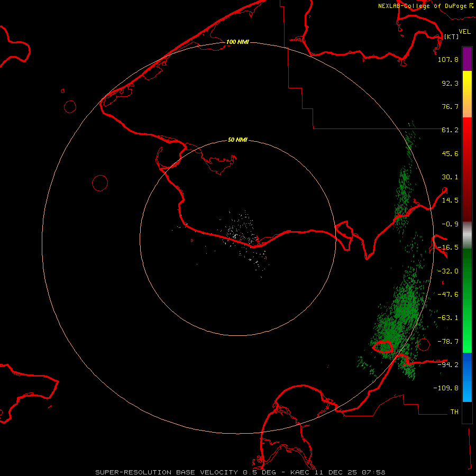
Task: Select the -32.0 scale value
Action: click(448, 271)
